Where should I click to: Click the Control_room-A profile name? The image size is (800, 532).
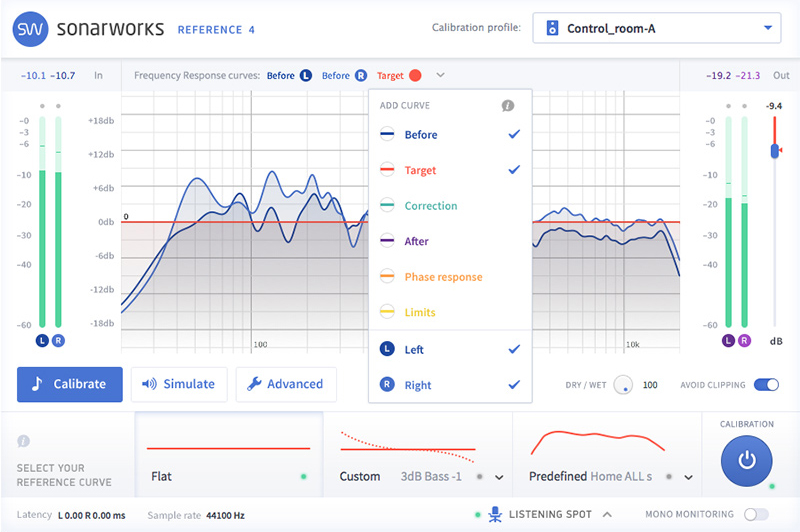(x=611, y=29)
